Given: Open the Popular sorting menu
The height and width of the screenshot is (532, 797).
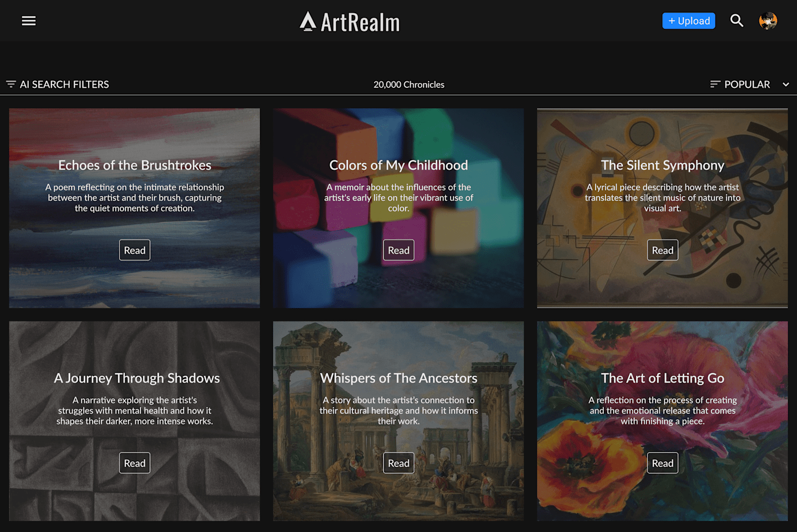Looking at the screenshot, I should [747, 85].
